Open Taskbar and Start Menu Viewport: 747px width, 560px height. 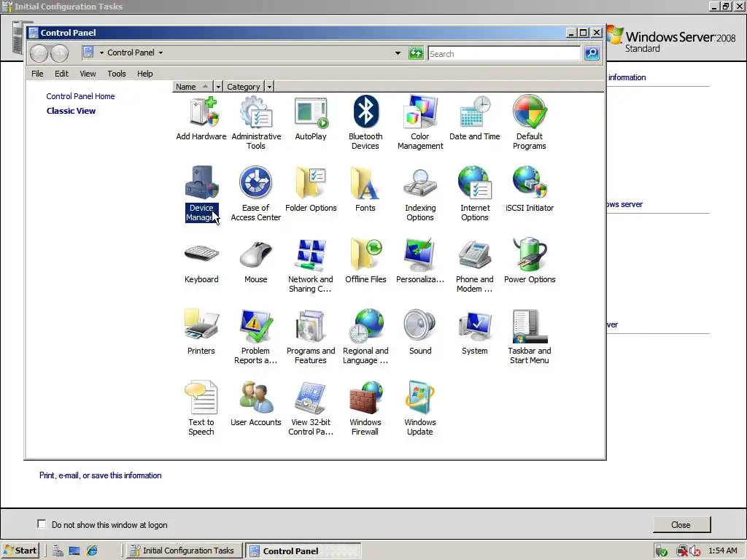[x=530, y=337]
